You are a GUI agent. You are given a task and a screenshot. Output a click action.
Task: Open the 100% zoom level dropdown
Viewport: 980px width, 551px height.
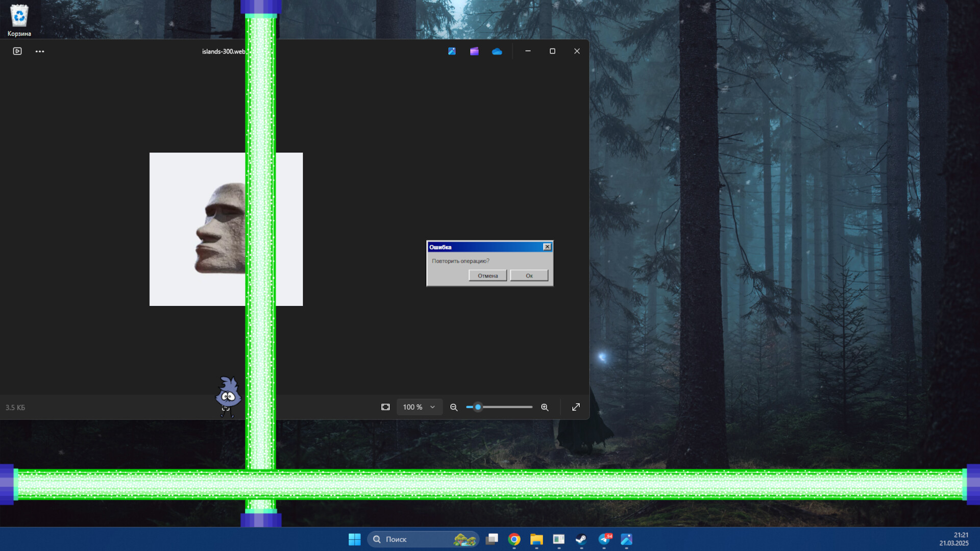(419, 407)
